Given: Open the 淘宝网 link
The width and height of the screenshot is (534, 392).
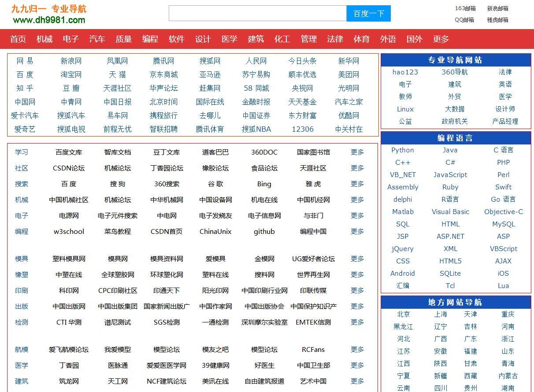Looking at the screenshot, I should [71, 74].
